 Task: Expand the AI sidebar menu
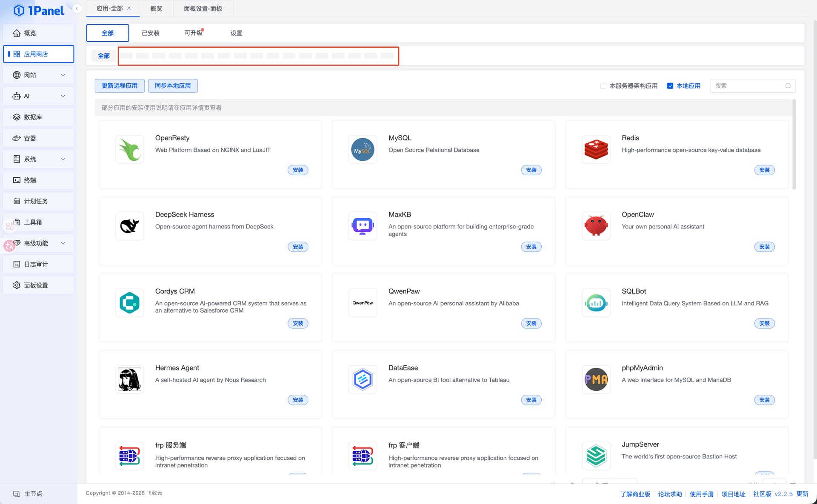coord(38,96)
